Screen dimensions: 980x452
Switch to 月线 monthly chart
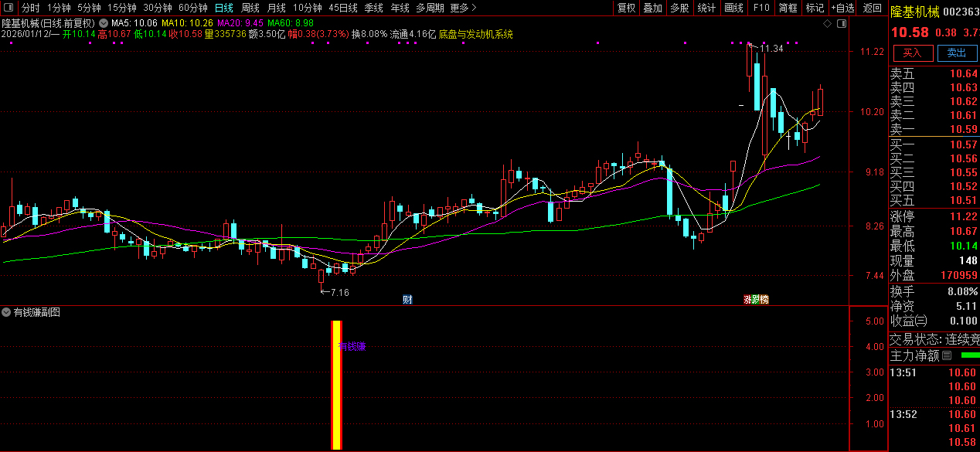276,8
